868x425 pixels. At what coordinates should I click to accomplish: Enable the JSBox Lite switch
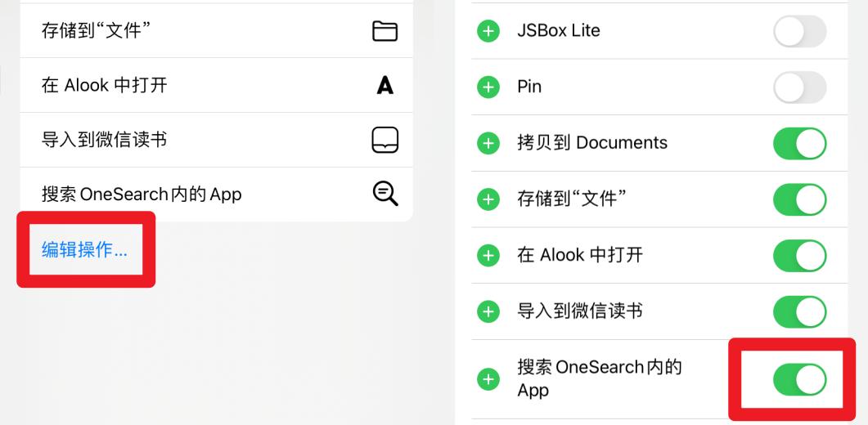coord(799,32)
